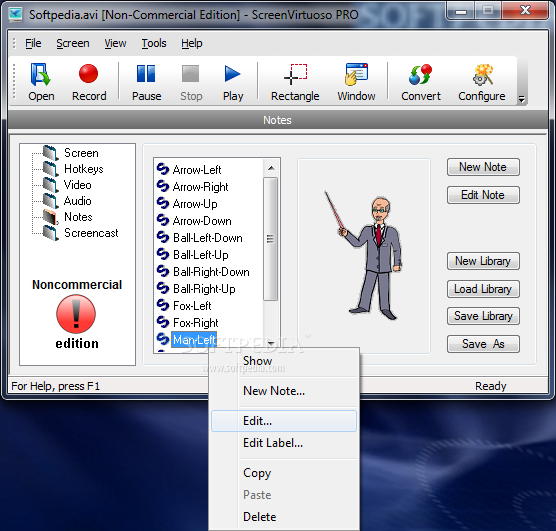Click the book icon next to Screen
Image resolution: width=556 pixels, height=531 pixels.
click(x=51, y=153)
